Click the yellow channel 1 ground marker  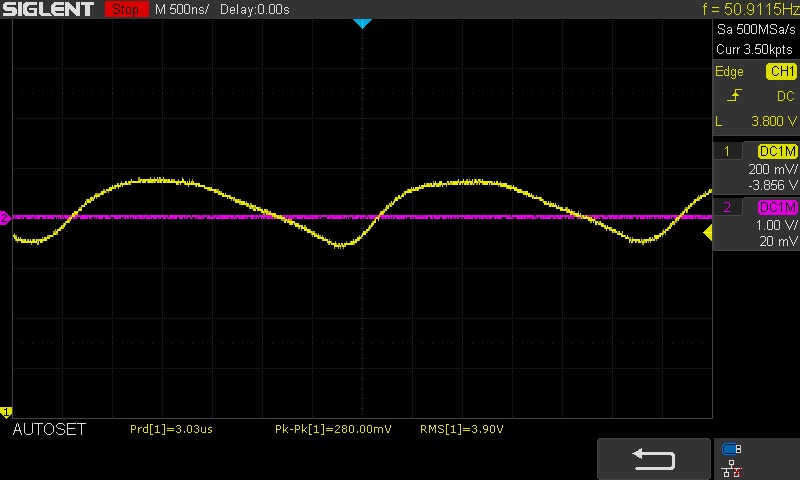pyautogui.click(x=6, y=412)
